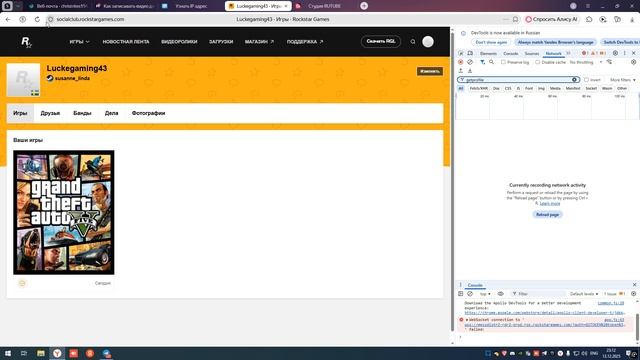Open network search magnifier icon
The width and height of the screenshot is (640, 360).
491,62
